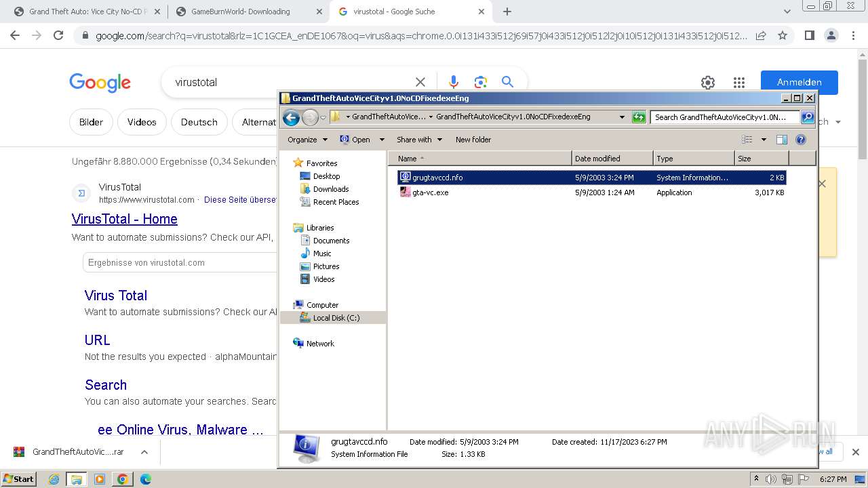
Task: Expand the Open button dropdown arrow
Action: tap(381, 140)
